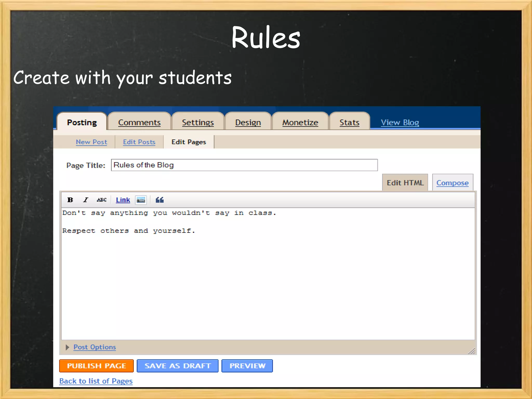The image size is (532, 399).
Task: Click the Link toolbar item
Action: tap(123, 200)
